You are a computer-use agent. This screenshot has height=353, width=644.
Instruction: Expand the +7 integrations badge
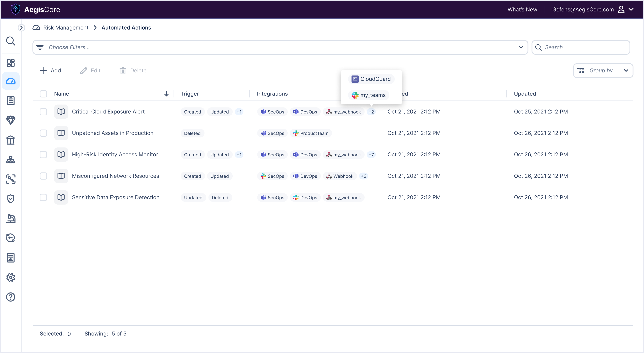click(371, 155)
